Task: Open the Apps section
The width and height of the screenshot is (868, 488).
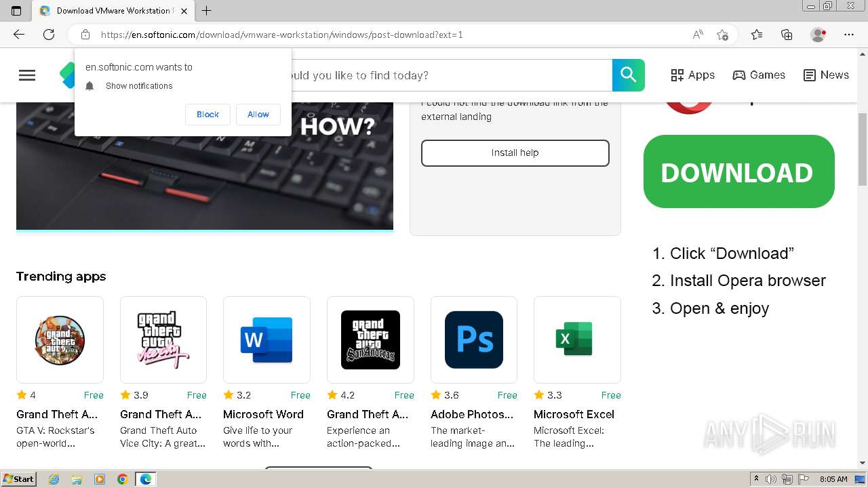Action: tap(692, 75)
